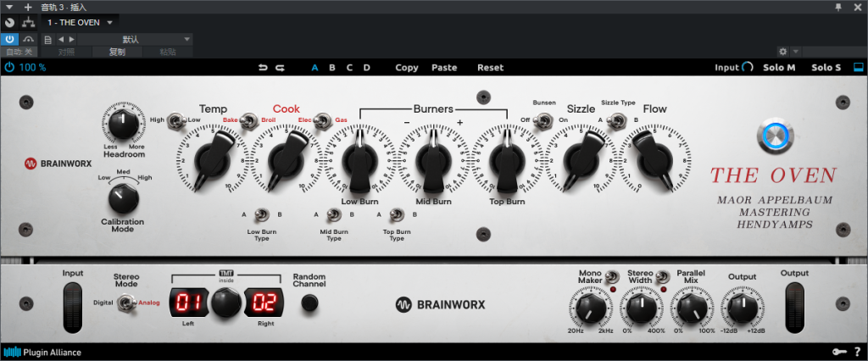Toggle the Mid Burn Type switch
Screen dimensions: 868x361
333,214
